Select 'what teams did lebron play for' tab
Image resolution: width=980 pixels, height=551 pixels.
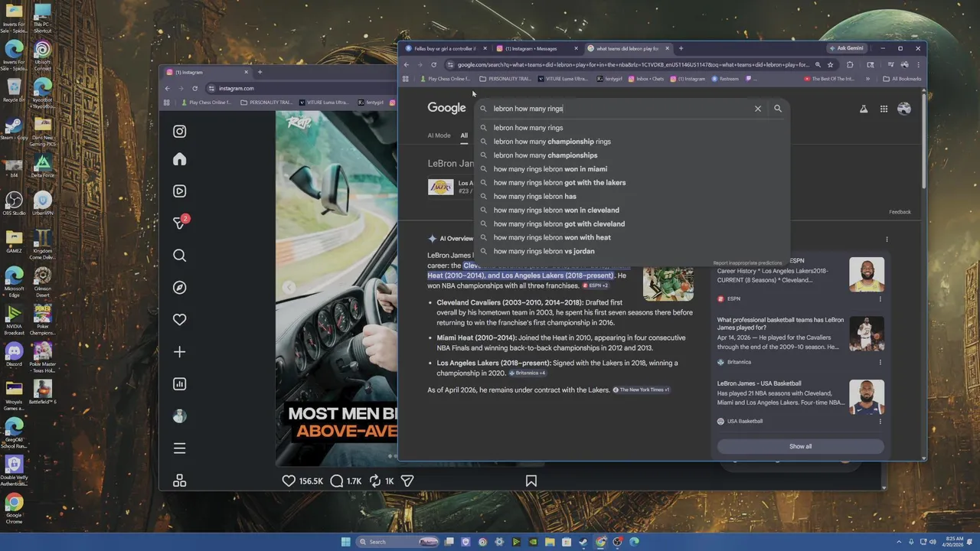(x=627, y=48)
